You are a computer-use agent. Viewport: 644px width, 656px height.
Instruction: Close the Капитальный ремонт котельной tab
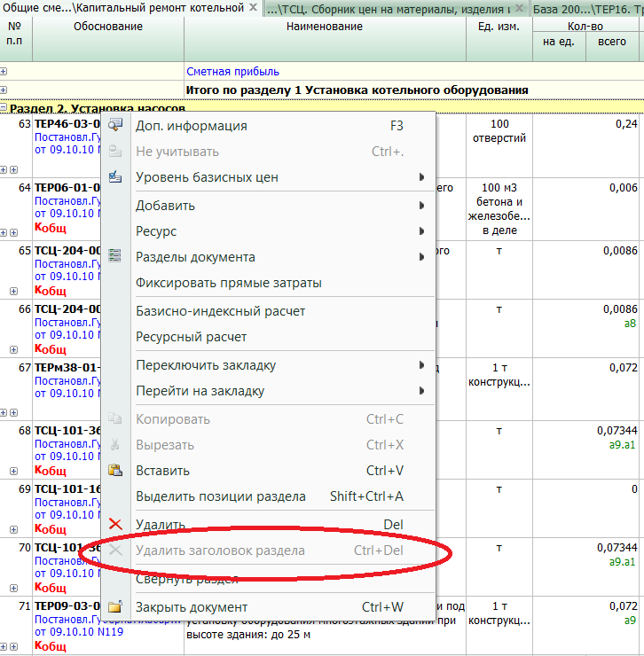(254, 8)
